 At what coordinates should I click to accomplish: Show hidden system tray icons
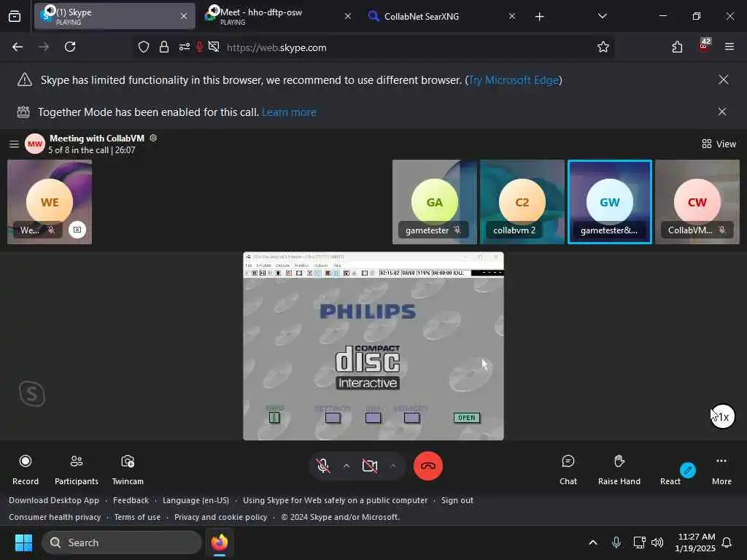click(593, 542)
